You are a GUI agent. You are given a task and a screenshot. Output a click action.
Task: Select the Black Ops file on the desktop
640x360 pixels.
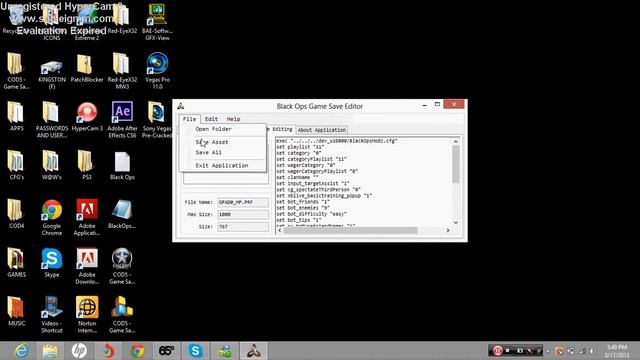pos(122,166)
